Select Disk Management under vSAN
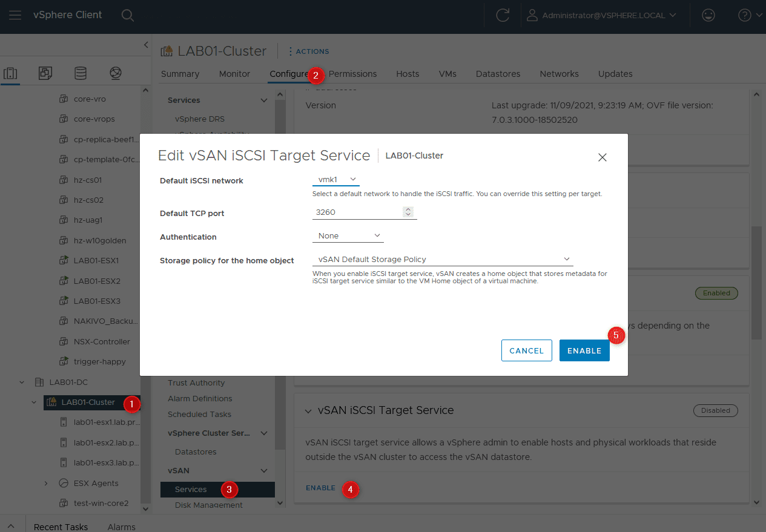The width and height of the screenshot is (766, 532). tap(209, 505)
